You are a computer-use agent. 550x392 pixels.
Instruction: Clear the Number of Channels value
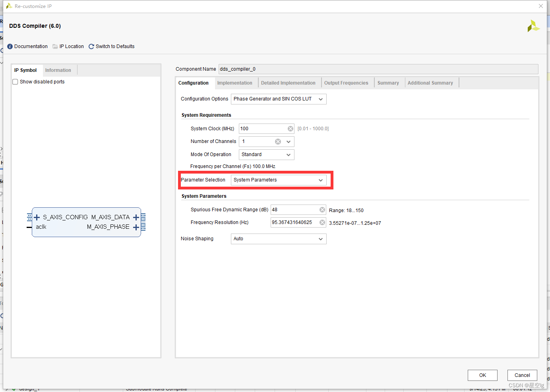(278, 141)
